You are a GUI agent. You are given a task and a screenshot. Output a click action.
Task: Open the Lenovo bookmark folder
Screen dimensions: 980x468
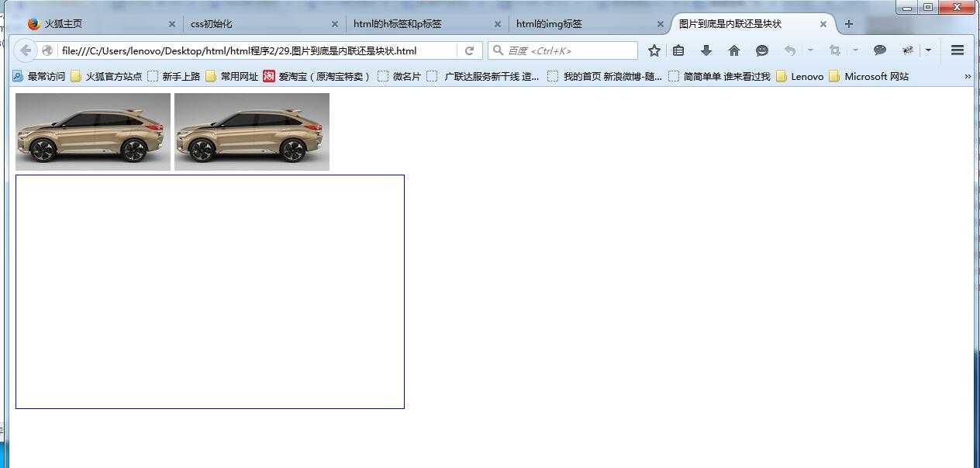pos(799,76)
